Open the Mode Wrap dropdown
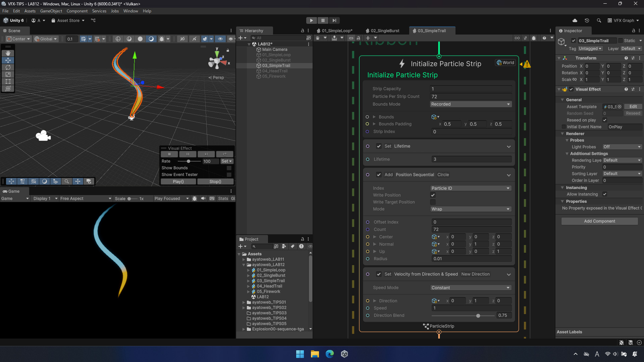The width and height of the screenshot is (644, 362). pos(471,209)
